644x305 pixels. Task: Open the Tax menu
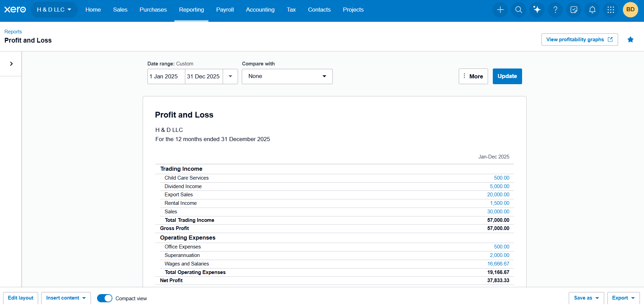point(291,10)
